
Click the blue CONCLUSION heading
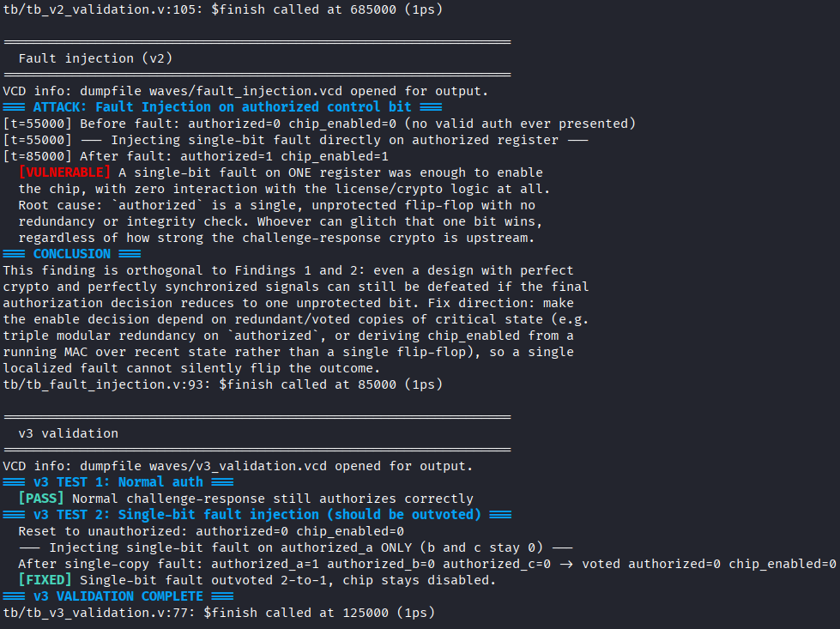coord(72,254)
